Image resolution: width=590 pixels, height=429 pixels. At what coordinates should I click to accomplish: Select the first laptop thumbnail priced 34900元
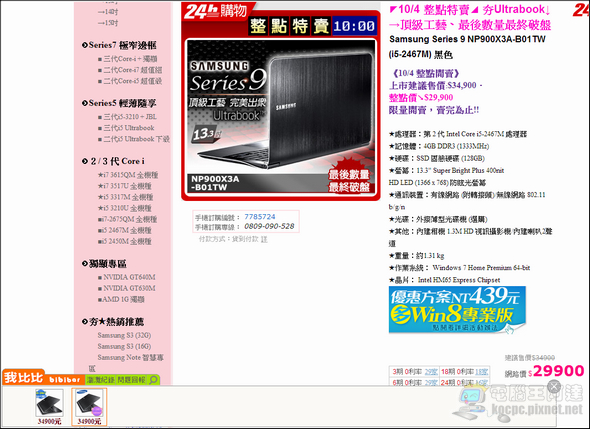click(49, 408)
